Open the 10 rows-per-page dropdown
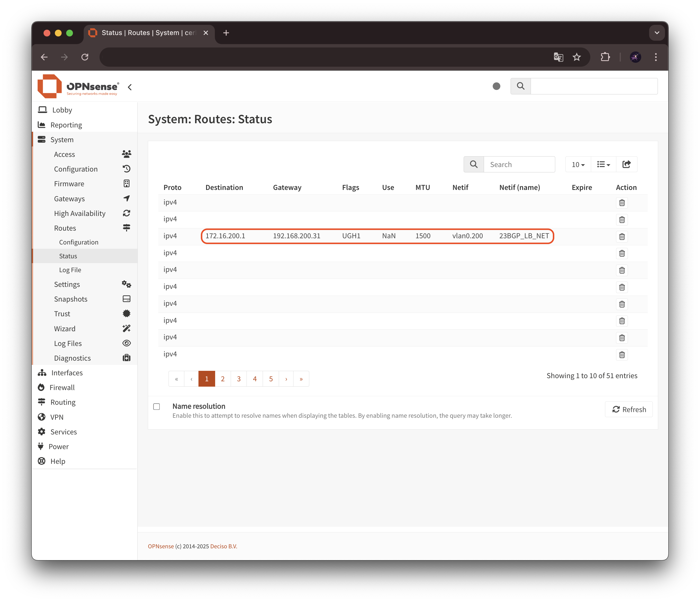The height and width of the screenshot is (602, 700). pos(578,164)
